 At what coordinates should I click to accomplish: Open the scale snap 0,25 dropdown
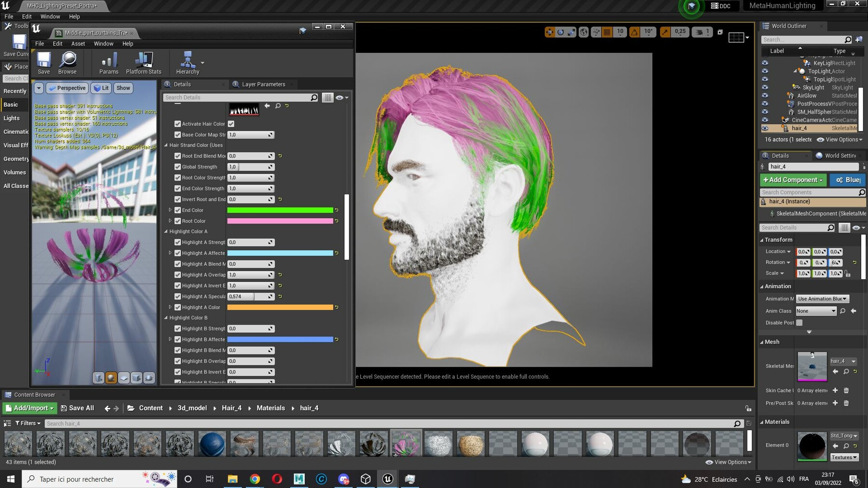(x=680, y=32)
